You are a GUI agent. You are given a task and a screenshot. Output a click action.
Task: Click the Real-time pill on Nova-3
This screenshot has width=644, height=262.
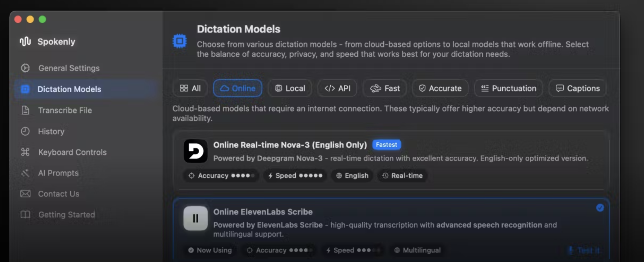click(x=402, y=176)
